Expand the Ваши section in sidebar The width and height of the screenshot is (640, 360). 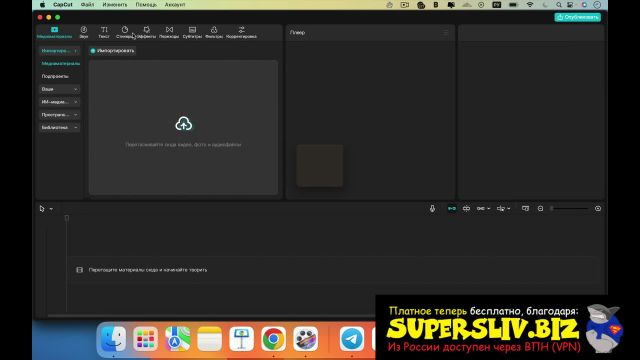(x=60, y=89)
